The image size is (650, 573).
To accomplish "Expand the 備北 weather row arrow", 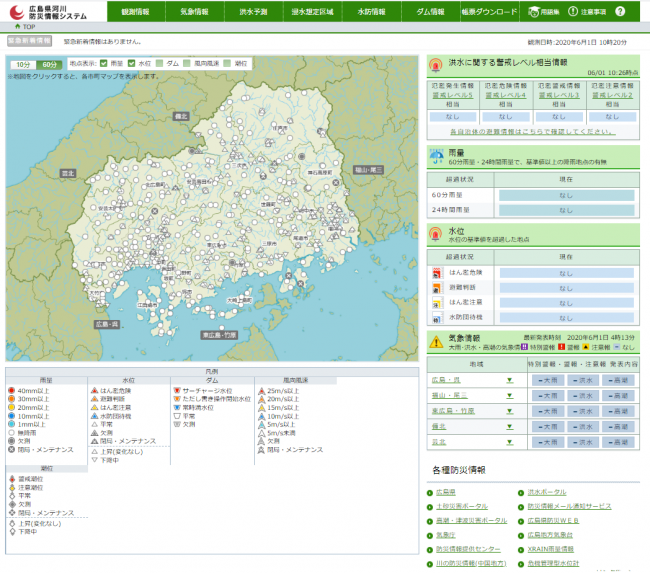I will [x=509, y=427].
